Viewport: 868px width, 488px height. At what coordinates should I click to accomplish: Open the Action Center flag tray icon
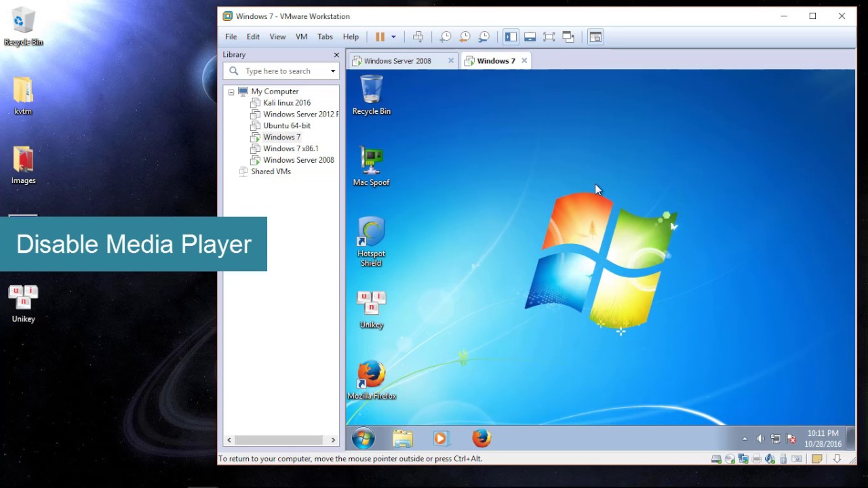coord(791,439)
